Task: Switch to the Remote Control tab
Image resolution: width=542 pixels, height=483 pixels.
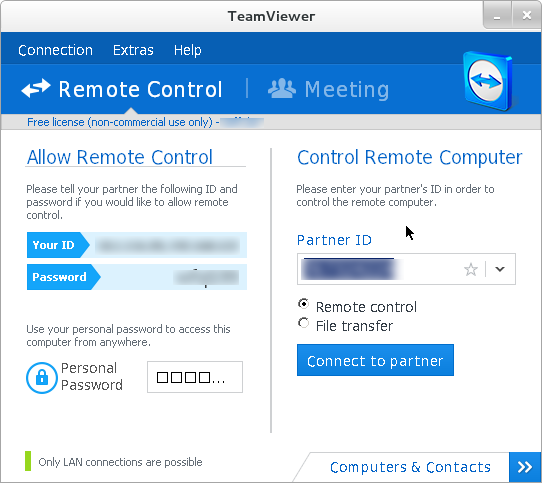Action: [122, 89]
